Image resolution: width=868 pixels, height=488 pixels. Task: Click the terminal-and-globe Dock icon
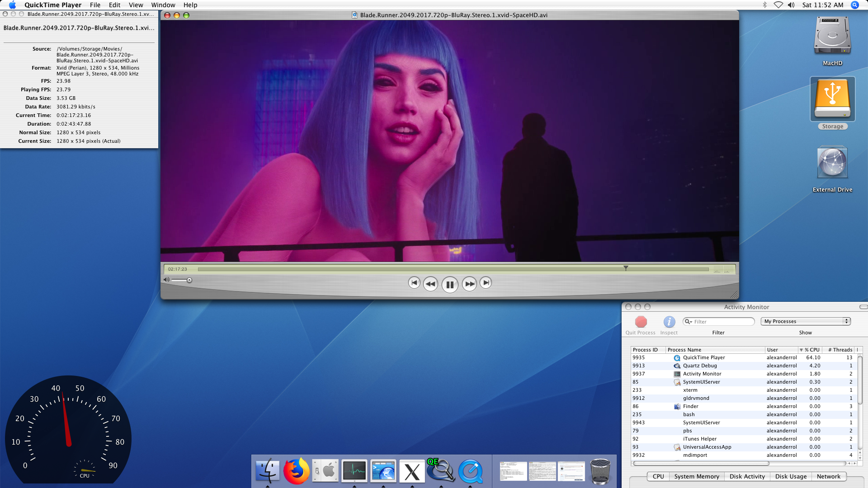tap(383, 471)
